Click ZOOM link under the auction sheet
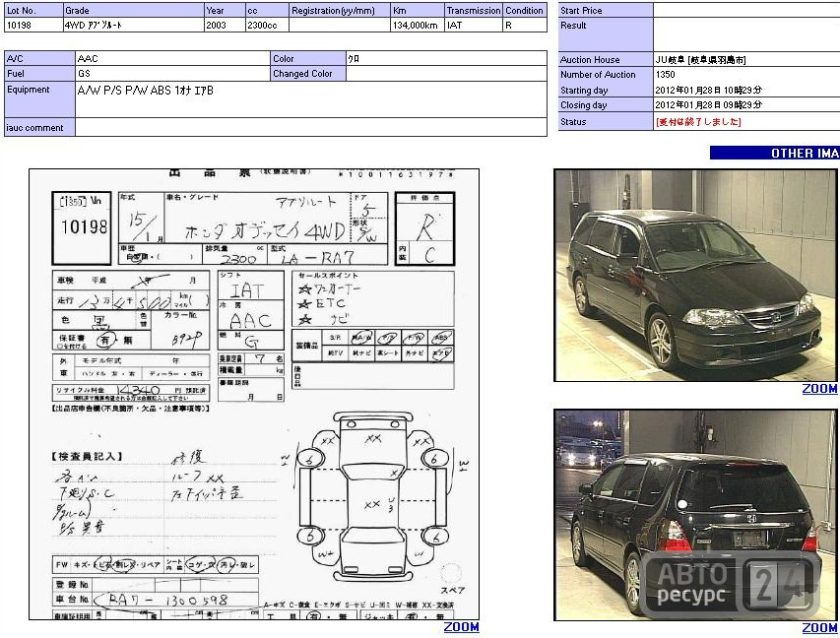The width and height of the screenshot is (840, 638). 461,627
